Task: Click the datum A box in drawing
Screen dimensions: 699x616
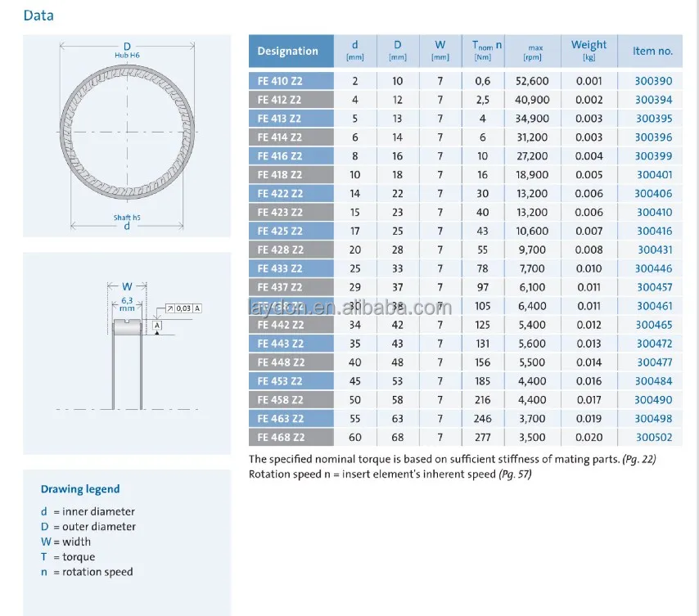Action: coord(156,326)
